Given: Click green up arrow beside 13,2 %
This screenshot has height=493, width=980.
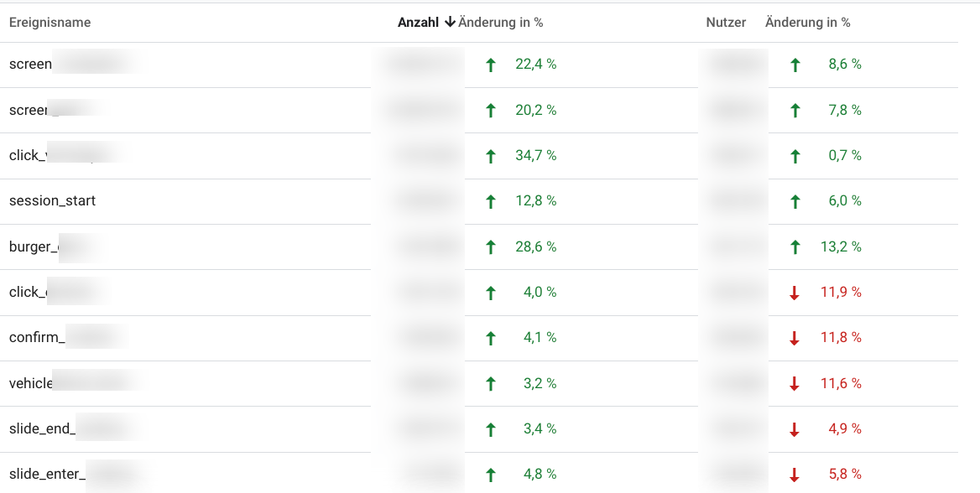Looking at the screenshot, I should coord(795,247).
